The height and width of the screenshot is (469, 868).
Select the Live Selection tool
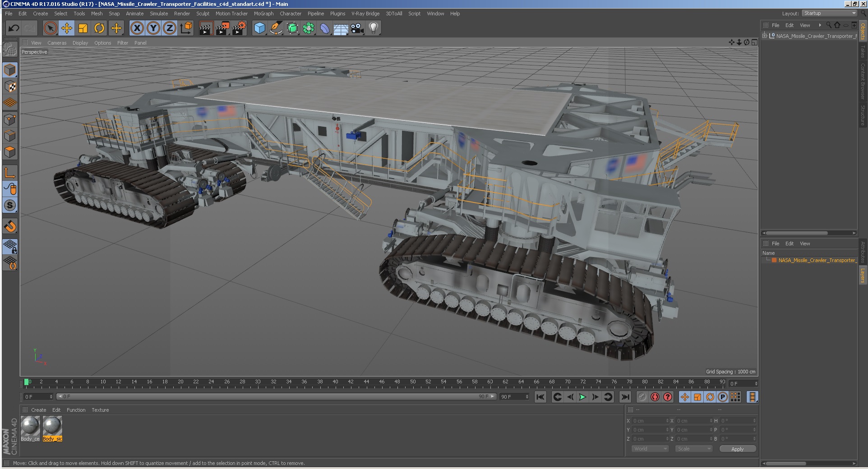pyautogui.click(x=51, y=28)
